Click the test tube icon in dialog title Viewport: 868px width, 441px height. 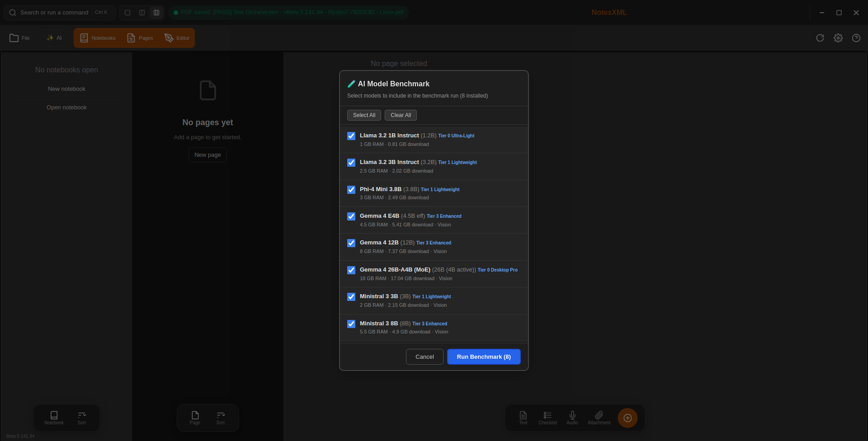351,84
